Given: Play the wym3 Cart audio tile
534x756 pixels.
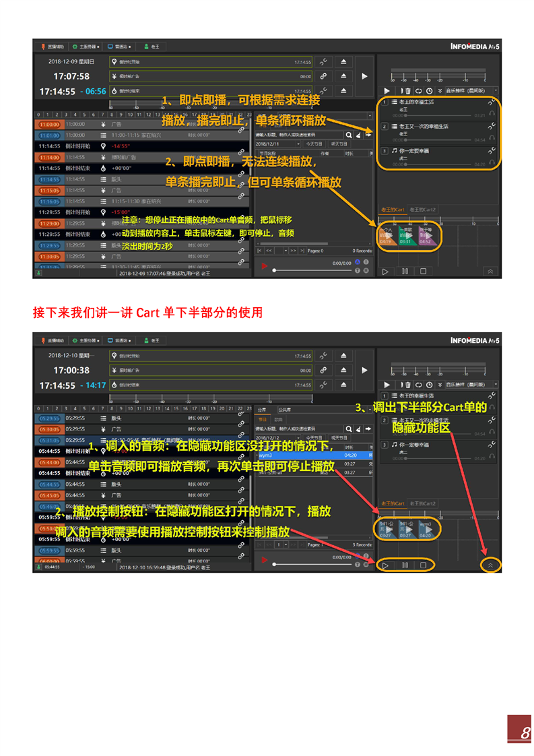Looking at the screenshot, I should pos(427,529).
